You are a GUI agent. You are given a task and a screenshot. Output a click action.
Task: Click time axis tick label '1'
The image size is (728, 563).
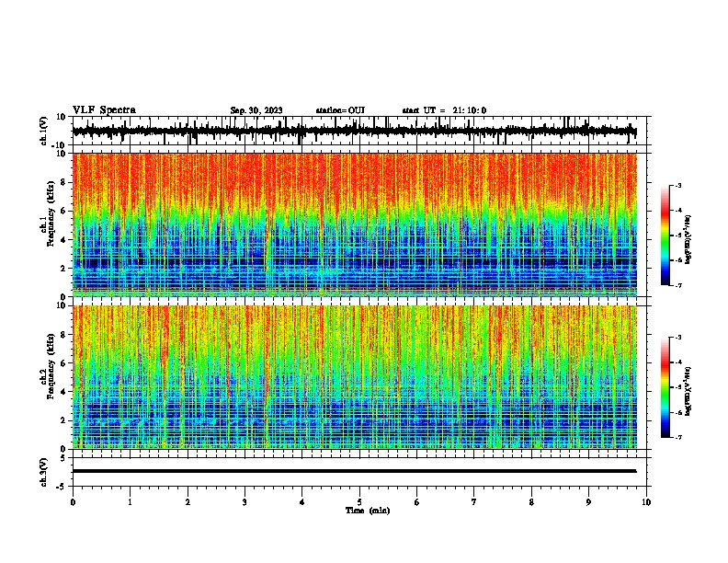[x=130, y=502]
